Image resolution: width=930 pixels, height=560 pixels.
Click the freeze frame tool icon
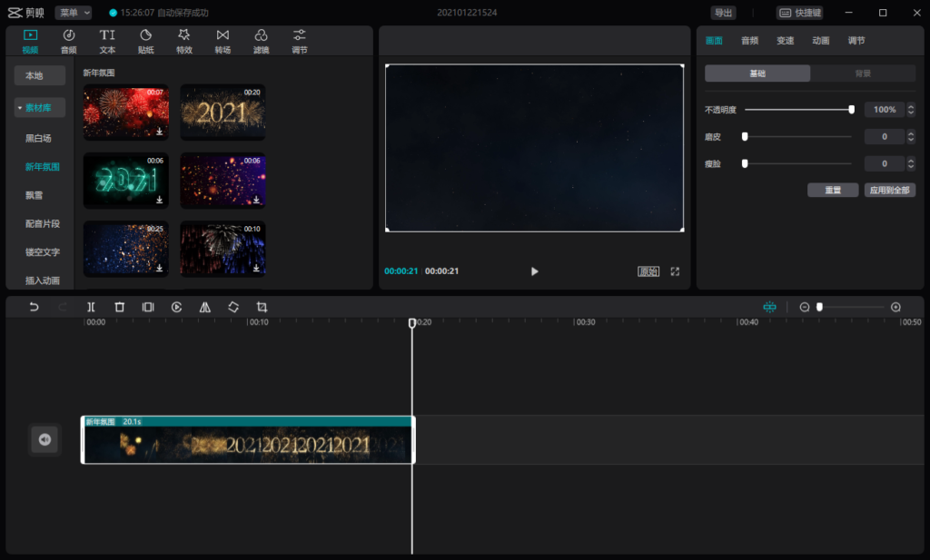point(148,307)
